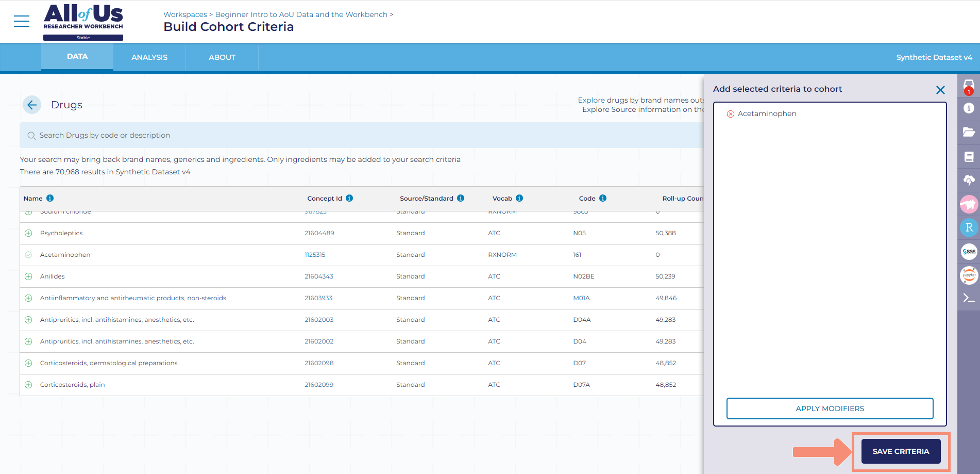
Task: Click concept id 21603933
Action: click(x=318, y=298)
